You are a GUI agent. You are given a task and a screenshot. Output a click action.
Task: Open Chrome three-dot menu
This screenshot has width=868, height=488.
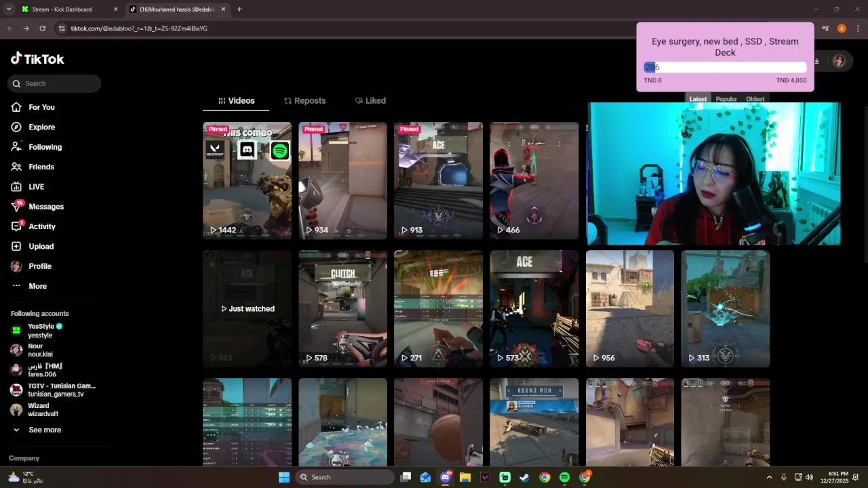point(858,28)
